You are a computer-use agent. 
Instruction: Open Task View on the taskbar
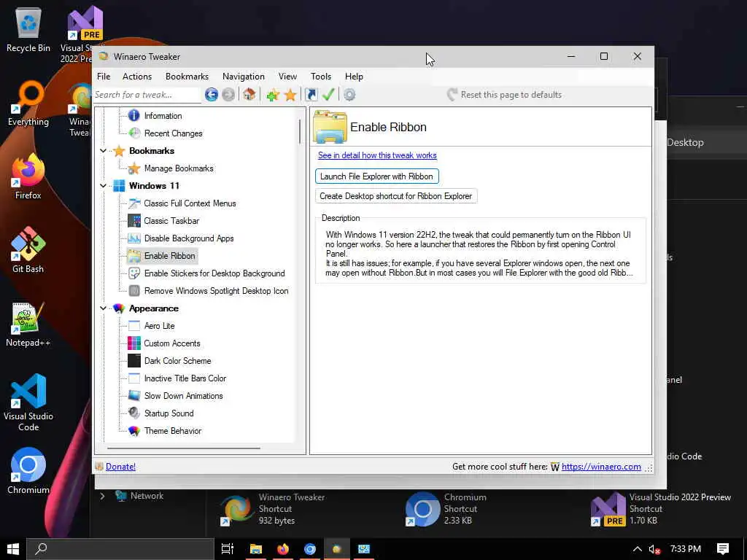pos(228,549)
